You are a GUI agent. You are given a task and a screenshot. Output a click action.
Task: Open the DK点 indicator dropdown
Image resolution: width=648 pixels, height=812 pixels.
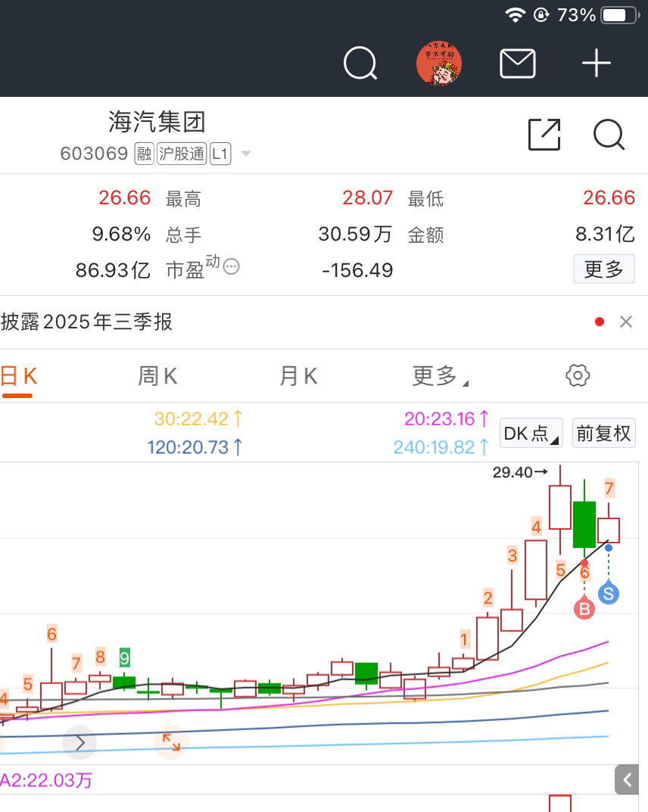click(x=531, y=433)
